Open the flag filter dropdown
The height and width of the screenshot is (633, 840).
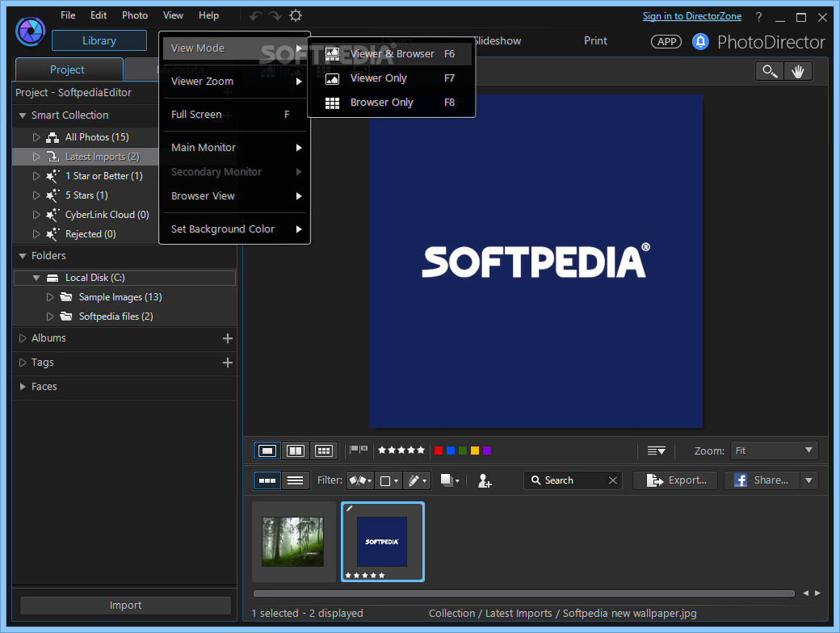point(360,481)
